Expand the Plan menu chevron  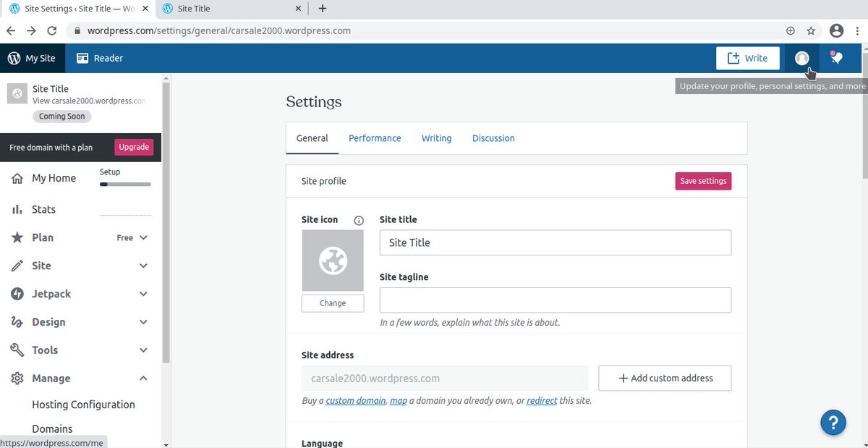[x=143, y=237]
